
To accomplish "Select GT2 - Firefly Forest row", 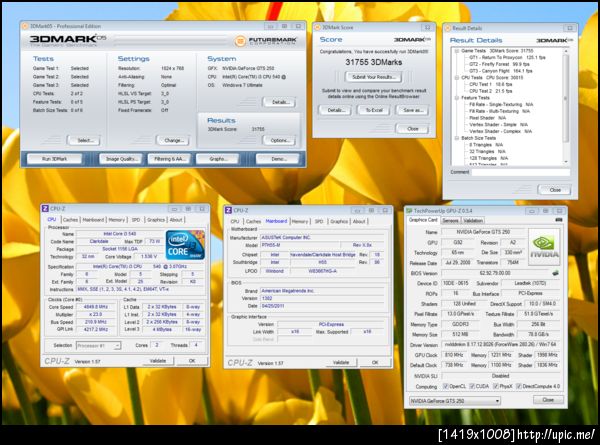I will (499, 64).
